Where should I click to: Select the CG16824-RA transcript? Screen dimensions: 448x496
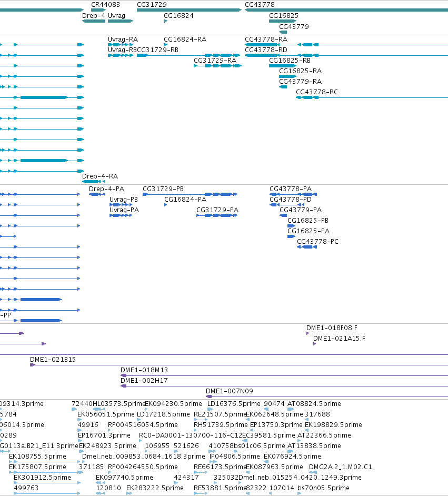coord(166,45)
